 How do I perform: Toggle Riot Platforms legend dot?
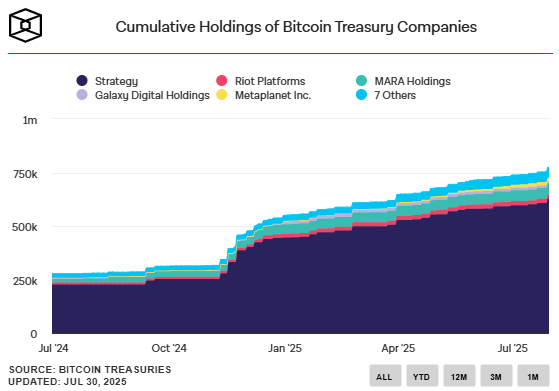[x=222, y=81]
